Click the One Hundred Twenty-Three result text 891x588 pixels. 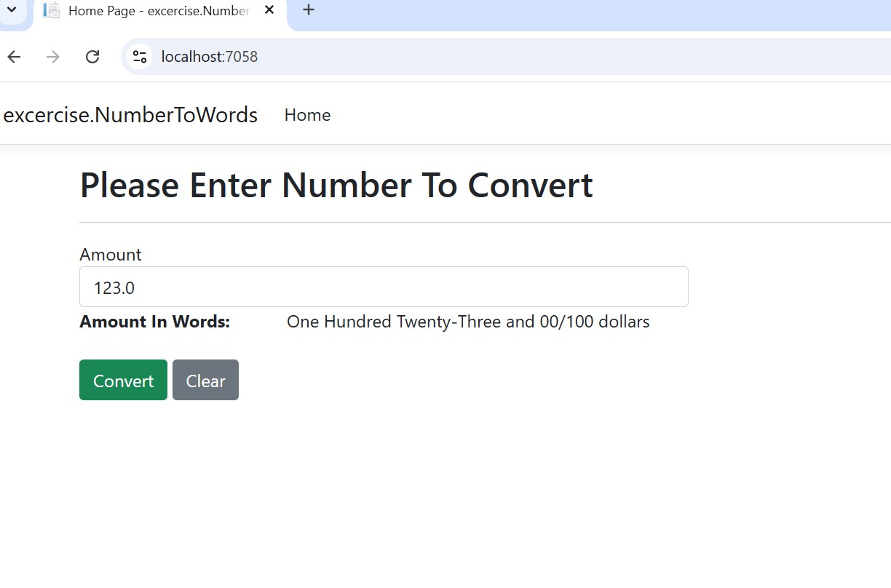click(467, 322)
